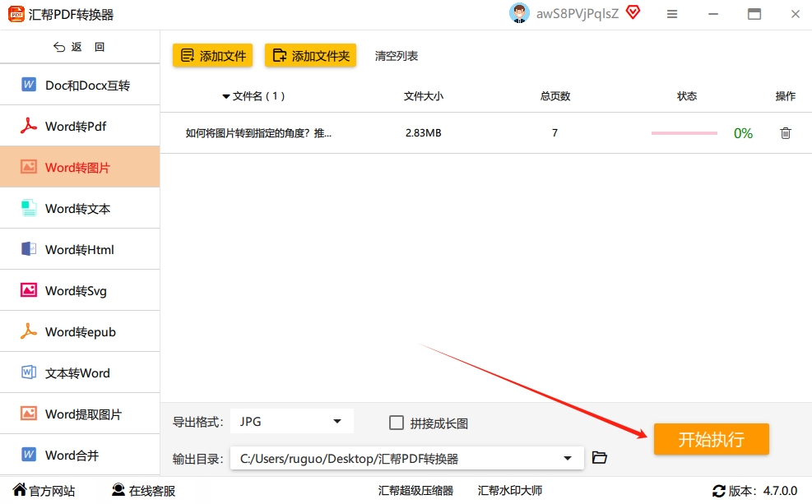
Task: Click the refresh icon beside 版本
Action: pyautogui.click(x=719, y=491)
